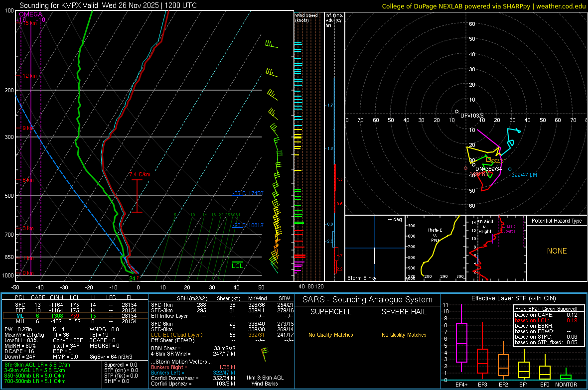Click the red based on LCL probability line
This screenshot has width=588, height=390.
point(546,320)
